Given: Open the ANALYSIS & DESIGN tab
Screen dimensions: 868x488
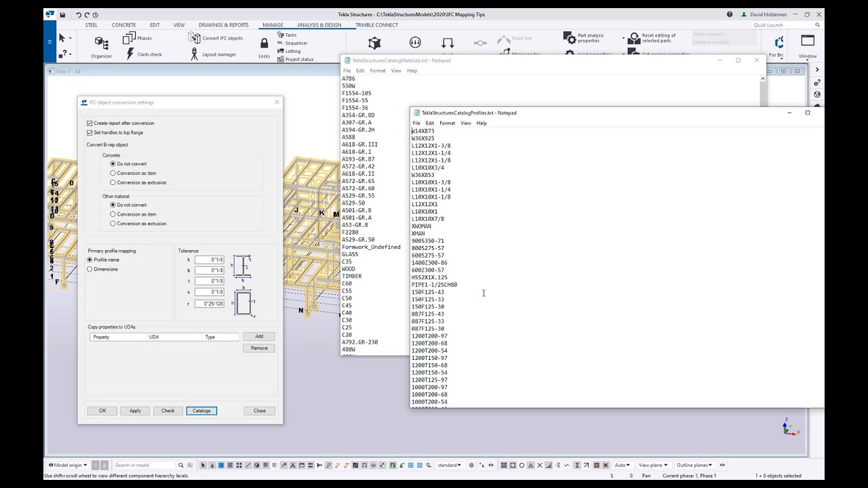Looking at the screenshot, I should point(319,25).
